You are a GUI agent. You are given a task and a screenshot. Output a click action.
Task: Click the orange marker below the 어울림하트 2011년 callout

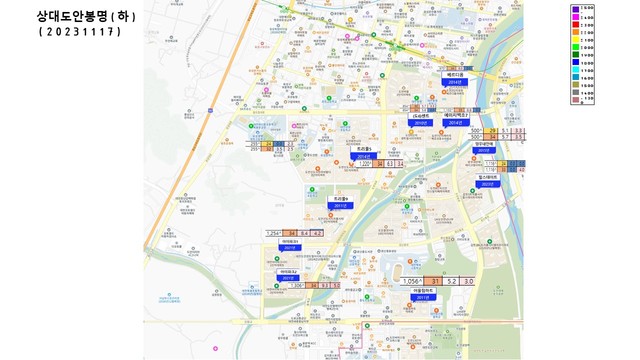click(409, 305)
